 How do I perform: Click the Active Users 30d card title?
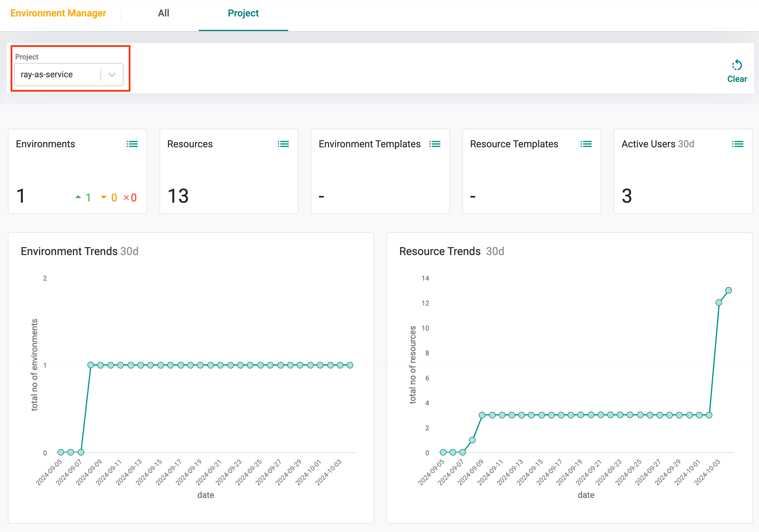(658, 144)
